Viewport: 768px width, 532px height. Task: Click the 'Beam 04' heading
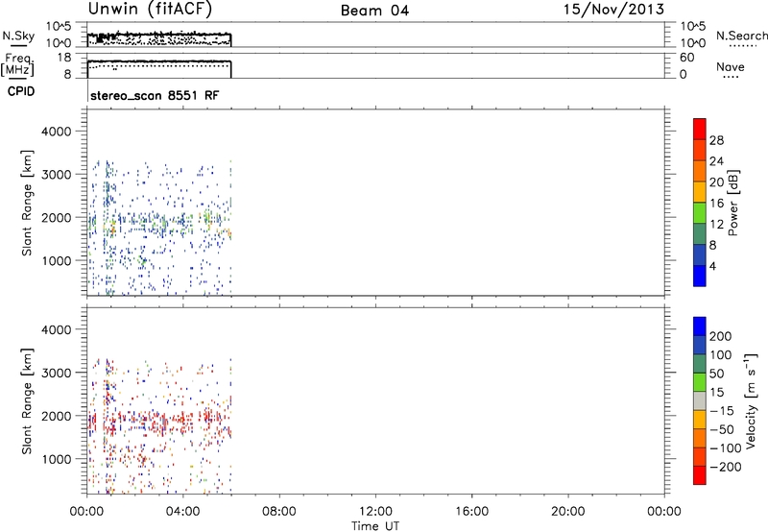(374, 11)
